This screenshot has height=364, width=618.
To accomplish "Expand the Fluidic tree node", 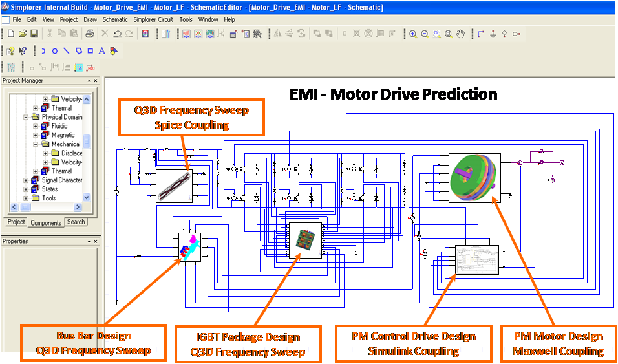I will 36,126.
